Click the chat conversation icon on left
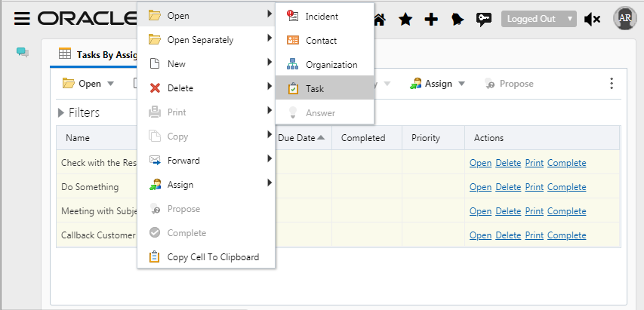The image size is (644, 310). [23, 53]
